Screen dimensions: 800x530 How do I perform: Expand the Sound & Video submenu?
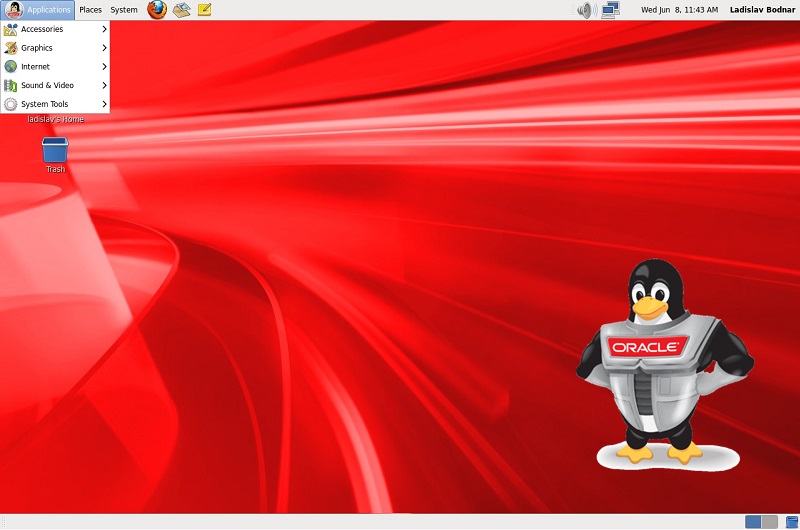55,85
